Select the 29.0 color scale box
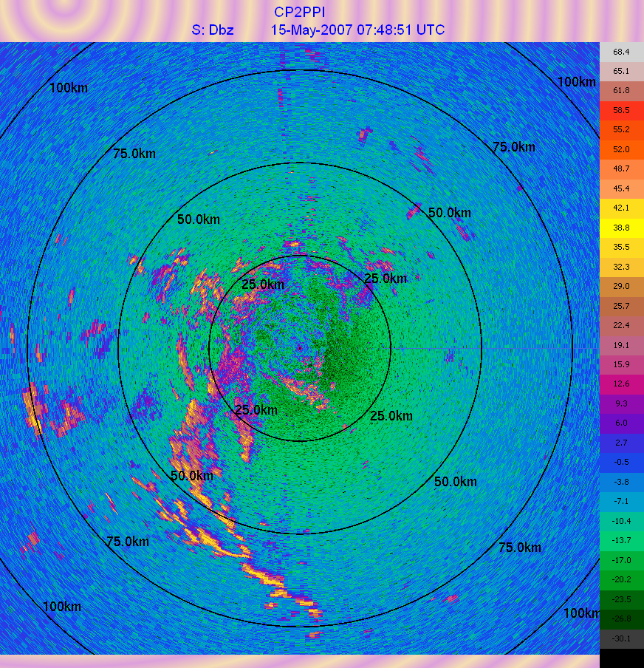Screen dimensions: 644x668 pos(621,286)
